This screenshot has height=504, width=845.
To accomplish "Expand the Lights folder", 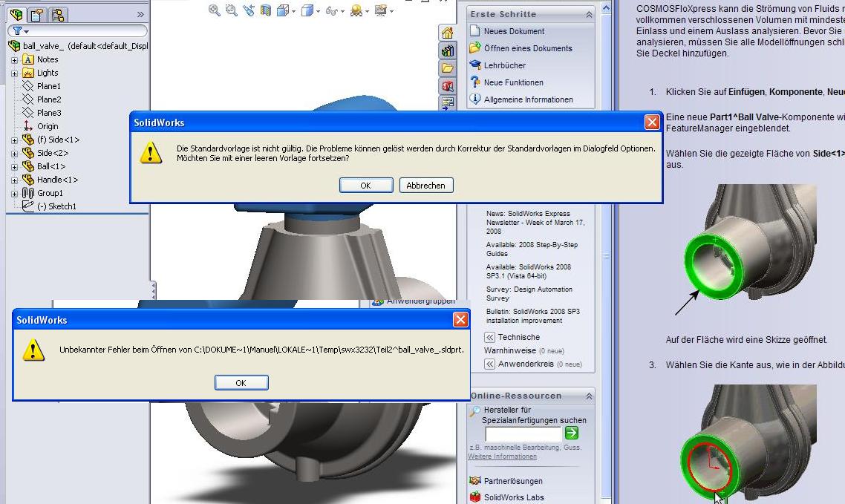I will [x=15, y=73].
